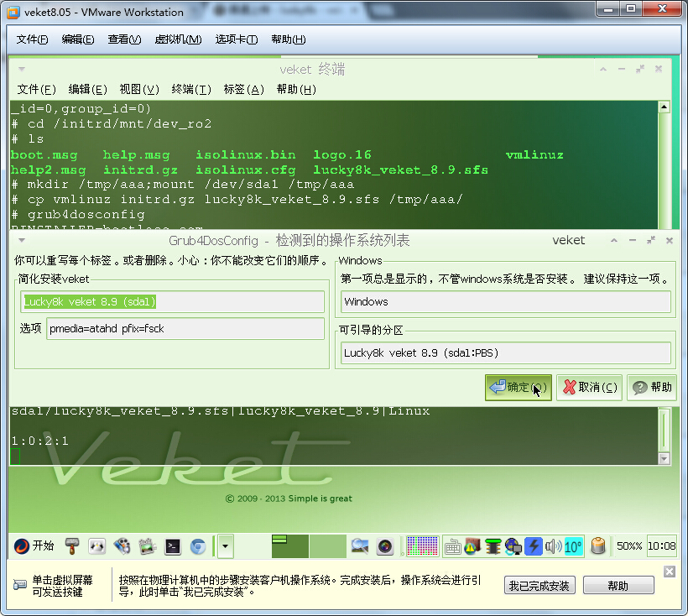Shade the Grub4DosConfig window with up arrow
The image size is (688, 616).
614,240
